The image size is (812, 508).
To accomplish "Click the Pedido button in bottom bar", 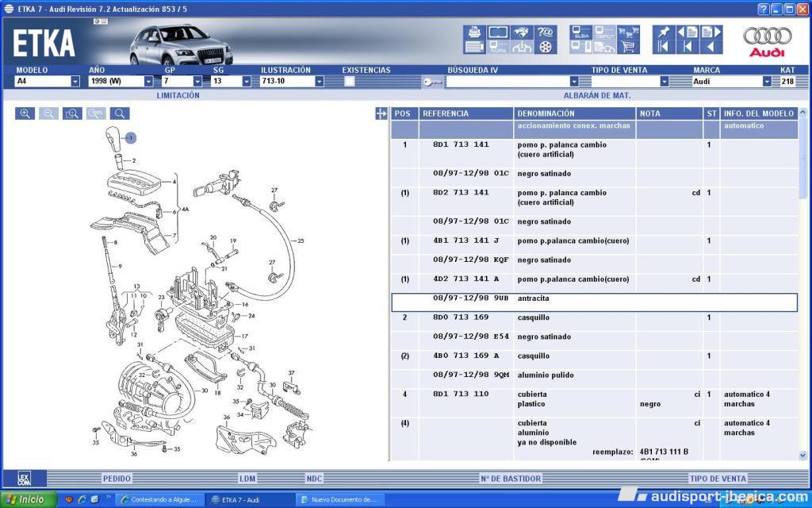I will point(117,479).
